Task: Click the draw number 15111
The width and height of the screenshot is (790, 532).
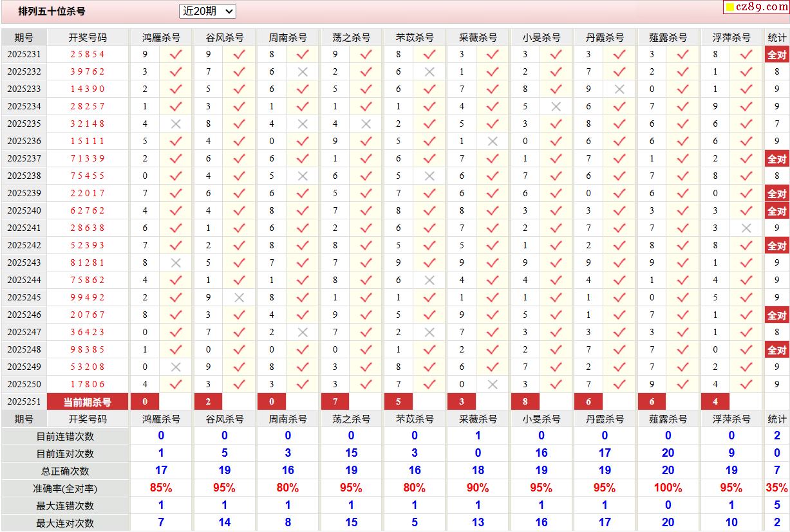Action: [88, 141]
